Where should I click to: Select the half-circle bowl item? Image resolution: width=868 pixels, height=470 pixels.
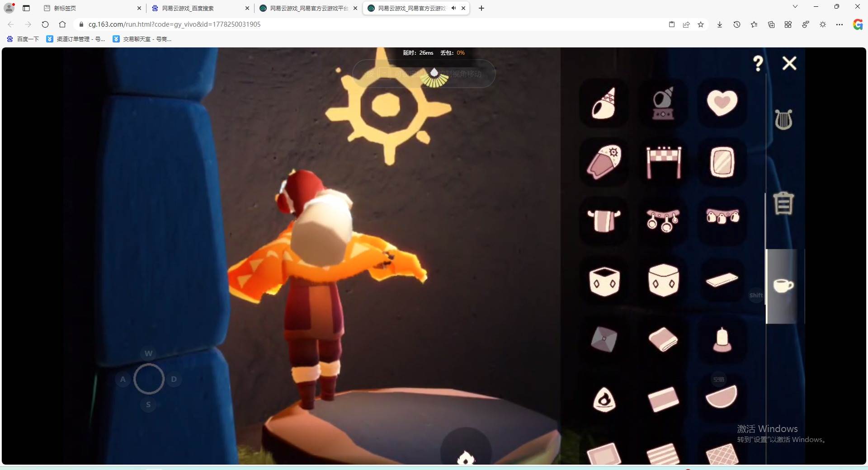click(x=722, y=398)
